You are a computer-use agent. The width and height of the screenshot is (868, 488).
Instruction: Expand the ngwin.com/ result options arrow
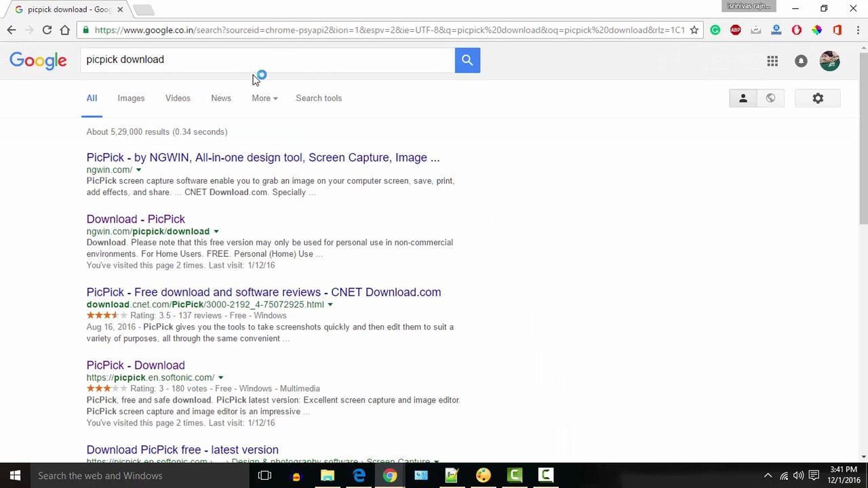[x=138, y=170]
